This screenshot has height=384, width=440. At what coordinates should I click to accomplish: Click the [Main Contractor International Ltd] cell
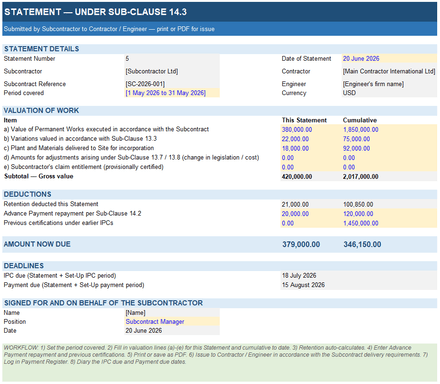(389, 71)
